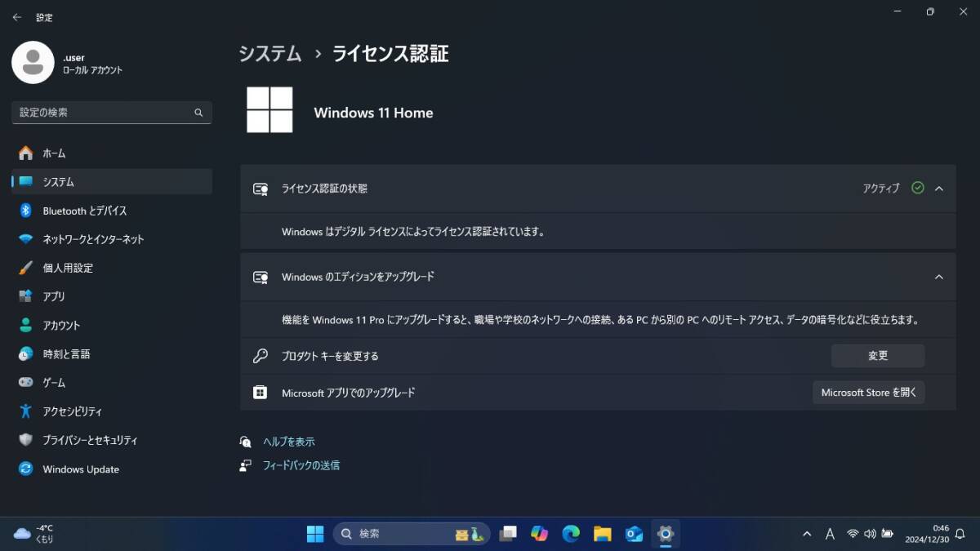Click the paintbrush personalization icon
The image size is (980, 551).
point(26,268)
